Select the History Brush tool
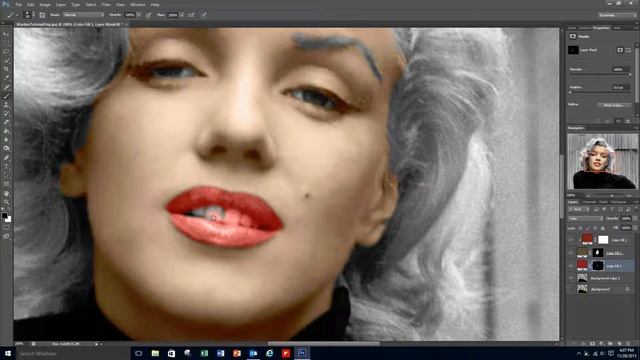 [x=6, y=113]
